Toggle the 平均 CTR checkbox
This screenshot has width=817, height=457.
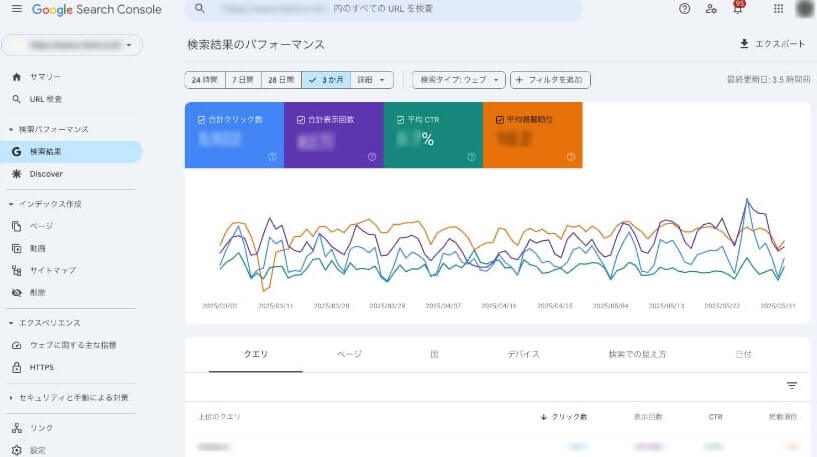click(400, 120)
